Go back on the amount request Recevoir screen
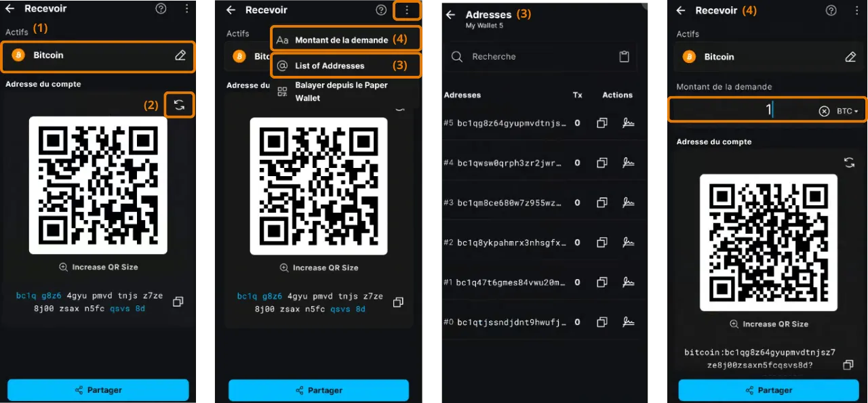 [681, 10]
